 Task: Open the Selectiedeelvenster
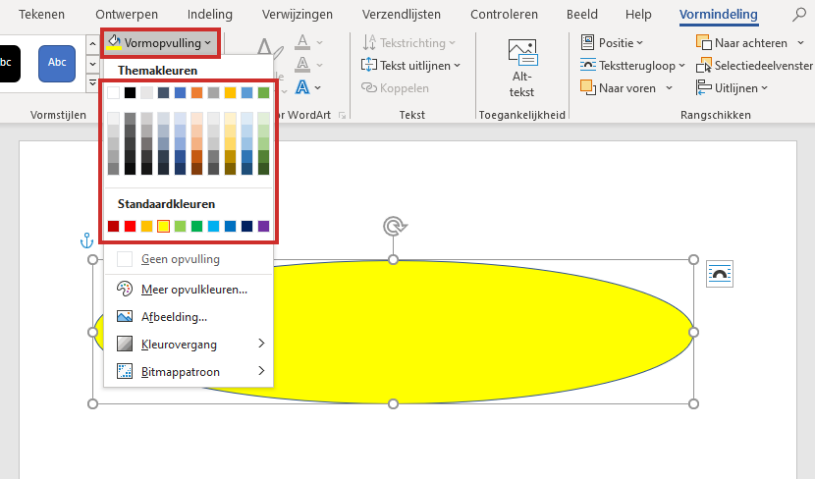(754, 65)
